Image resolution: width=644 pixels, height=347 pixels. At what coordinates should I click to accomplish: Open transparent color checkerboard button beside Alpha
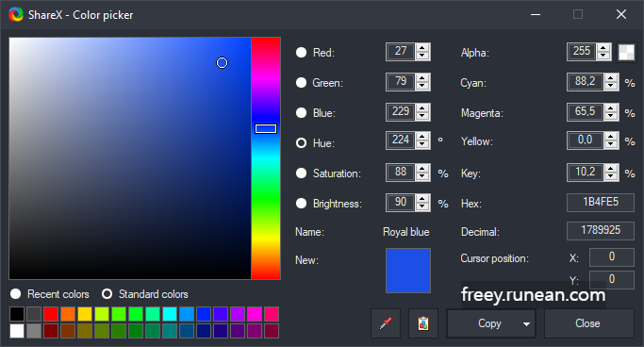pos(626,52)
